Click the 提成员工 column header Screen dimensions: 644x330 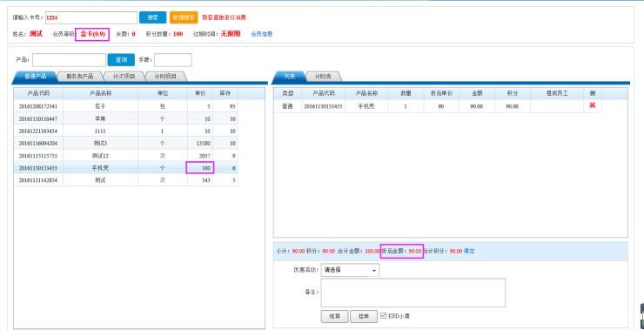[x=557, y=94]
